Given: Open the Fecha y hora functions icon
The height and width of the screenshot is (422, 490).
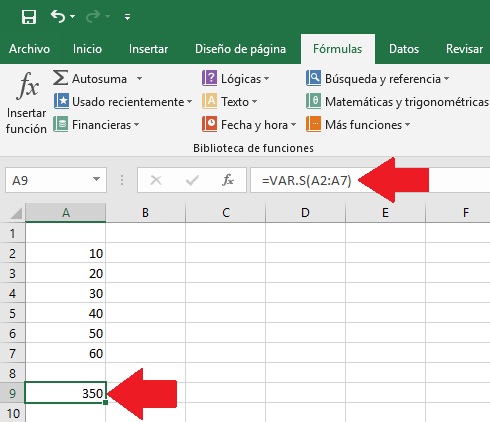Looking at the screenshot, I should click(210, 124).
